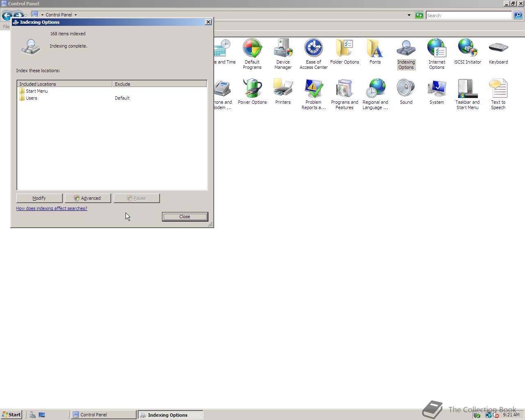Click Server Manager quick launch icon

[x=32, y=415]
